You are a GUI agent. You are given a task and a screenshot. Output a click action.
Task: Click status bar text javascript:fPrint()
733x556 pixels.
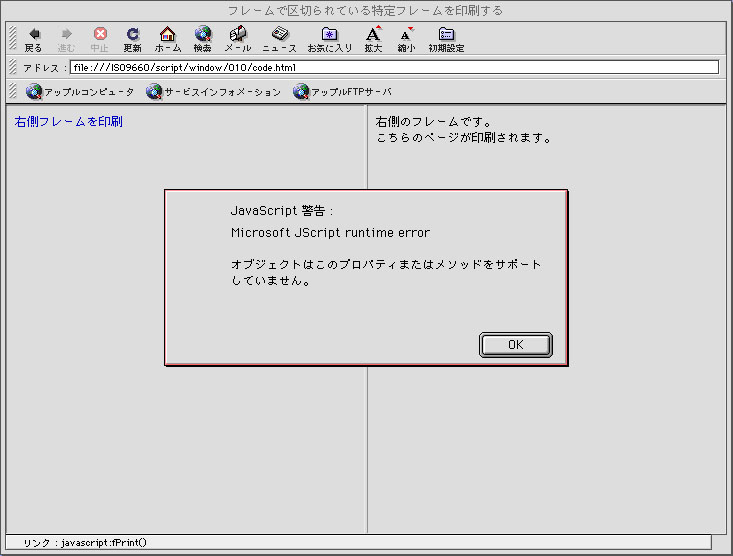[x=104, y=542]
